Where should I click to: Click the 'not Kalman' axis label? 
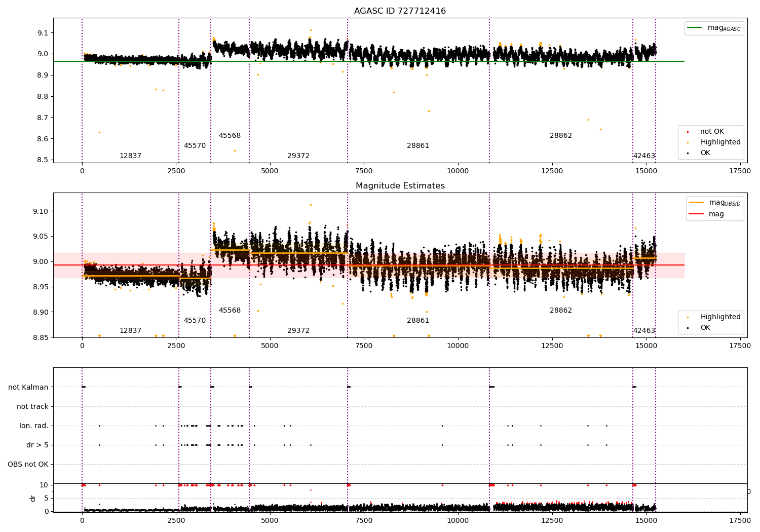[28, 388]
